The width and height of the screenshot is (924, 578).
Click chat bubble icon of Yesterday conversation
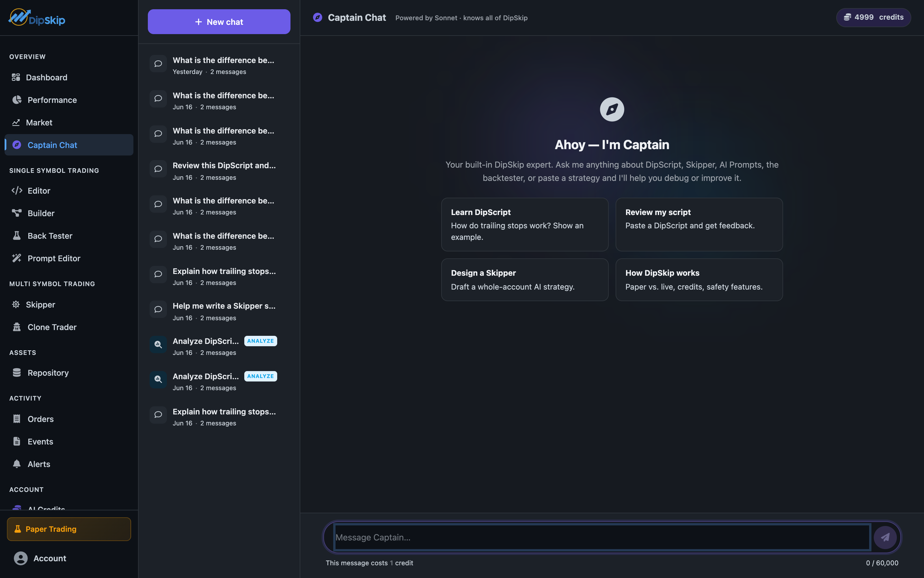click(158, 64)
